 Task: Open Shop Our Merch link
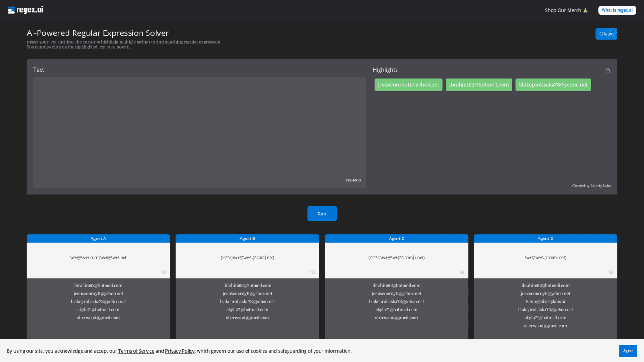(x=566, y=10)
